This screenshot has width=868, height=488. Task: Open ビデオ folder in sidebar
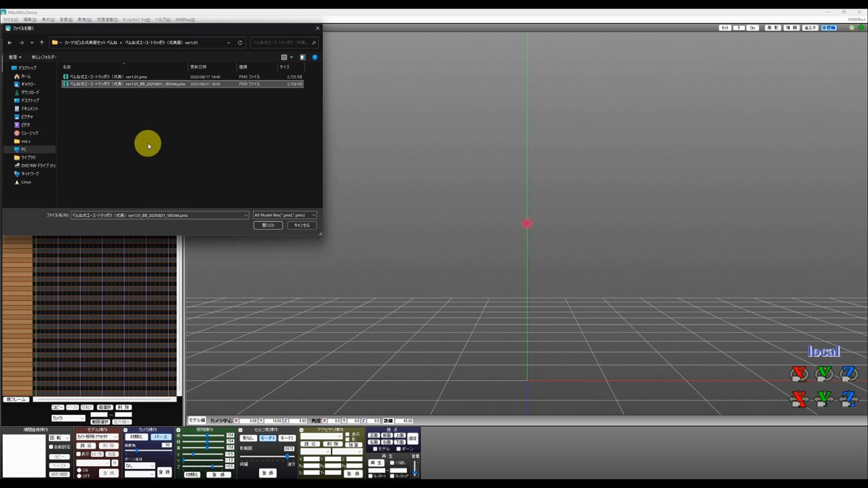25,125
